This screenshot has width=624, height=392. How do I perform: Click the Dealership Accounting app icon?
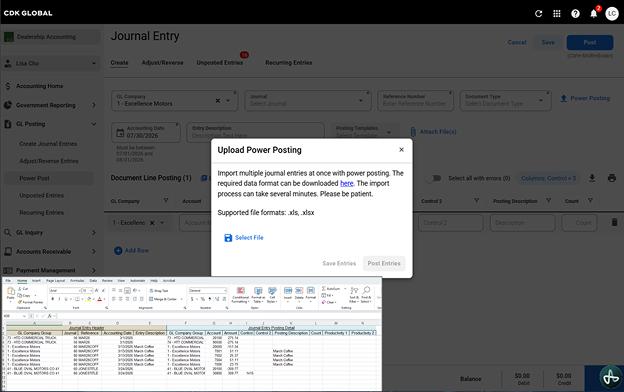coord(9,37)
